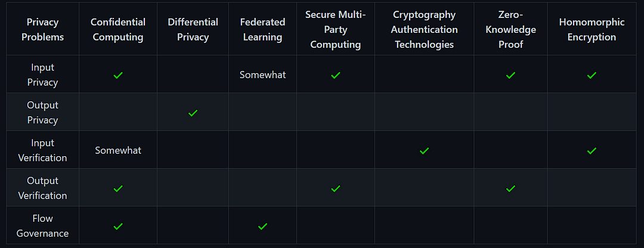The height and width of the screenshot is (248, 644).
Task: Select the Output Privacy row label
Action: point(43,113)
